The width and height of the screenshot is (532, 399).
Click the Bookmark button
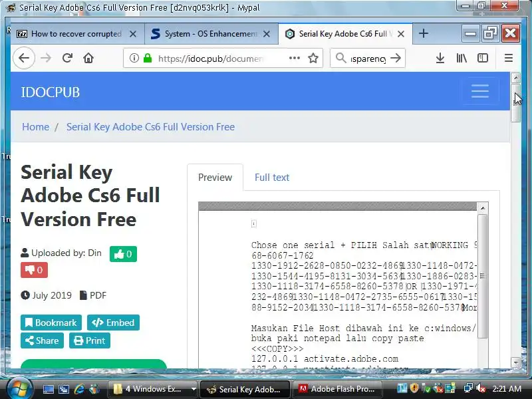click(x=51, y=323)
